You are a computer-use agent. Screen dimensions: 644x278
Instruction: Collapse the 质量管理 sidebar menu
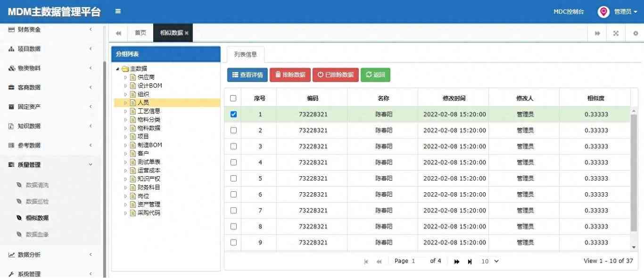pos(50,165)
